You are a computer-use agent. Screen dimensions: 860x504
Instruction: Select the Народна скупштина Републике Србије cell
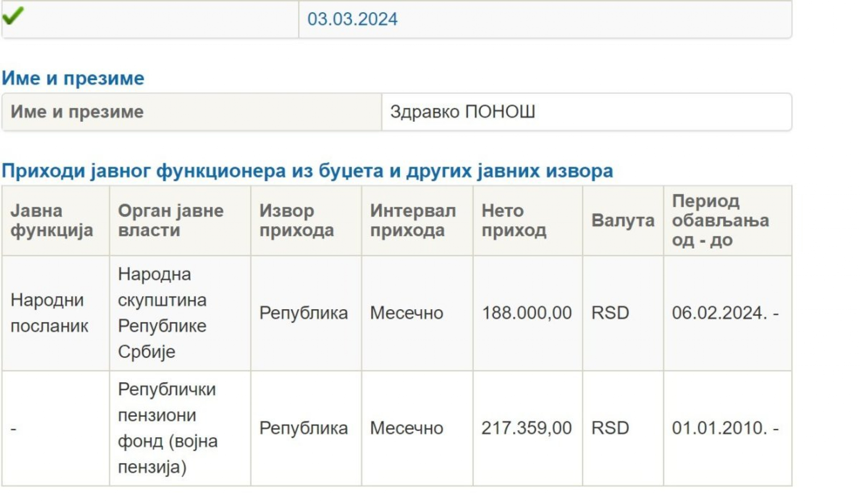pos(162,313)
